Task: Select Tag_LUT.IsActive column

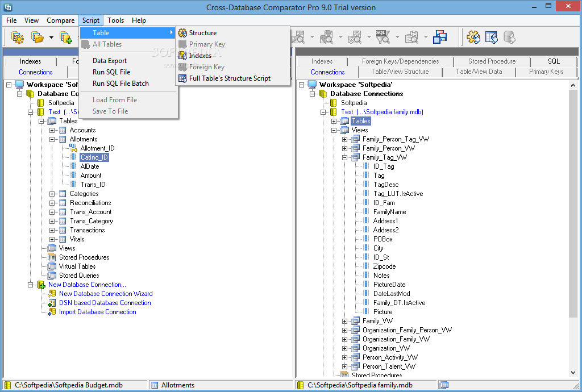Action: pos(398,194)
